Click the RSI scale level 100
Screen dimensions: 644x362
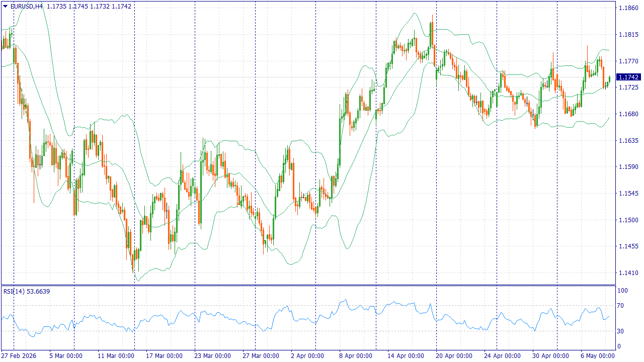(622, 291)
